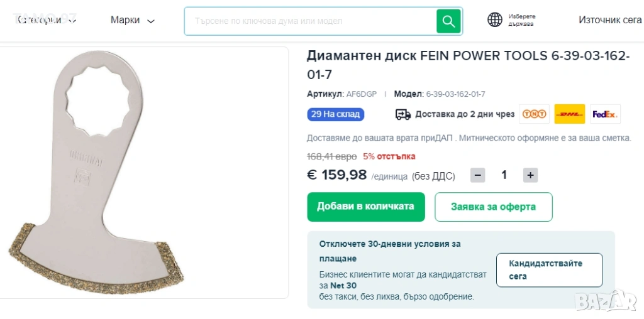Screen dimensions: 644x319
Task: Click the 29 На склад stock badge
Action: click(x=336, y=114)
